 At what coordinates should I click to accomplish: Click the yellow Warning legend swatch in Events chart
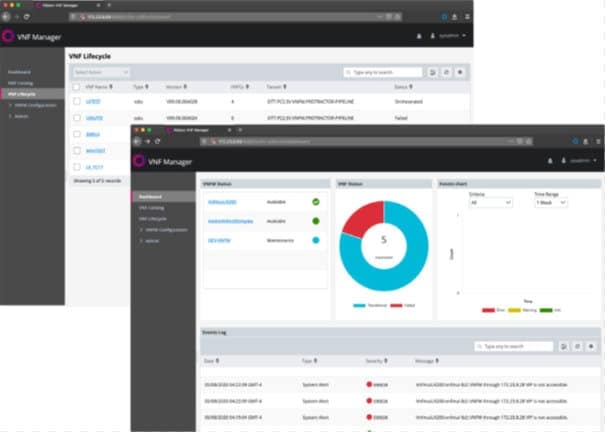[x=514, y=310]
